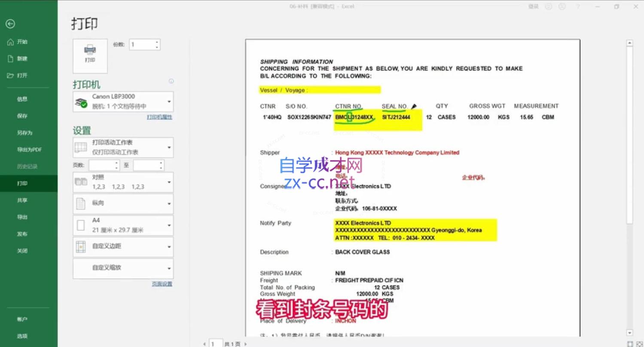644x347 pixels.
Task: Click the end page 至 field
Action: coord(146,165)
